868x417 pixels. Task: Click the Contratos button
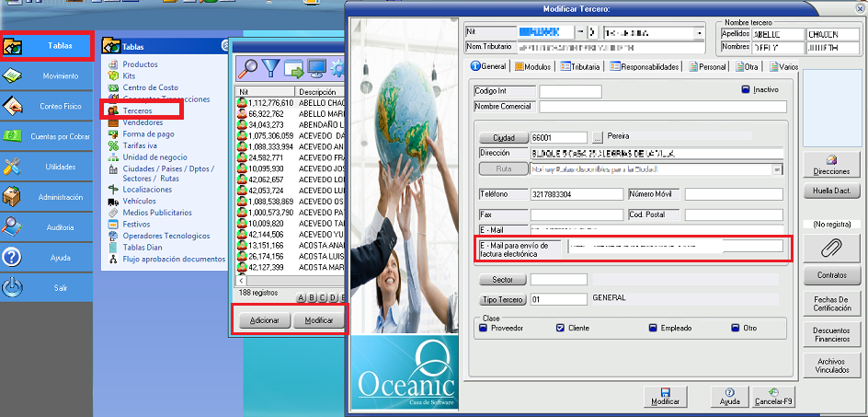point(831,275)
